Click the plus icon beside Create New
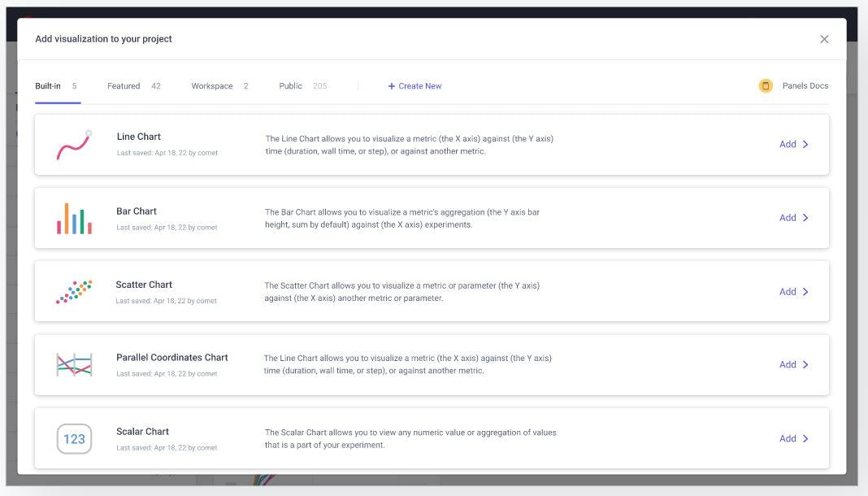The height and width of the screenshot is (496, 868). coord(392,86)
